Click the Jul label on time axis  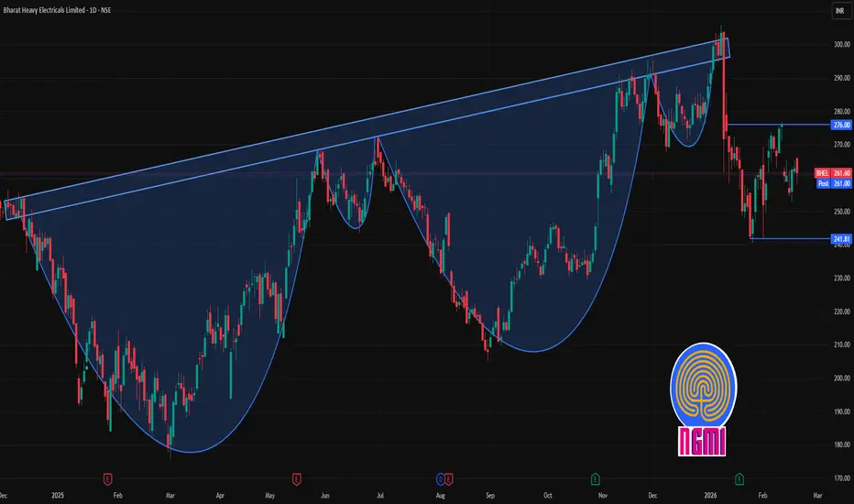click(x=380, y=495)
